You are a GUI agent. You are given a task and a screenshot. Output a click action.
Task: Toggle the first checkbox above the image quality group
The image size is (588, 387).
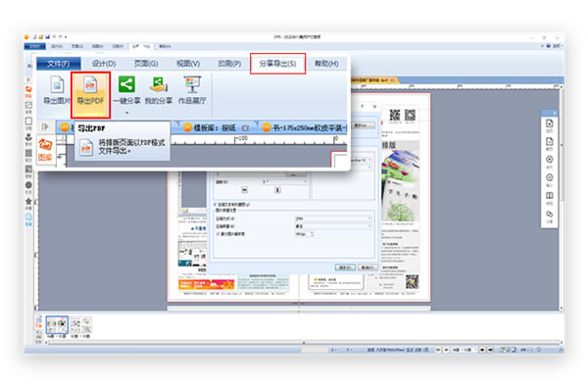point(216,205)
